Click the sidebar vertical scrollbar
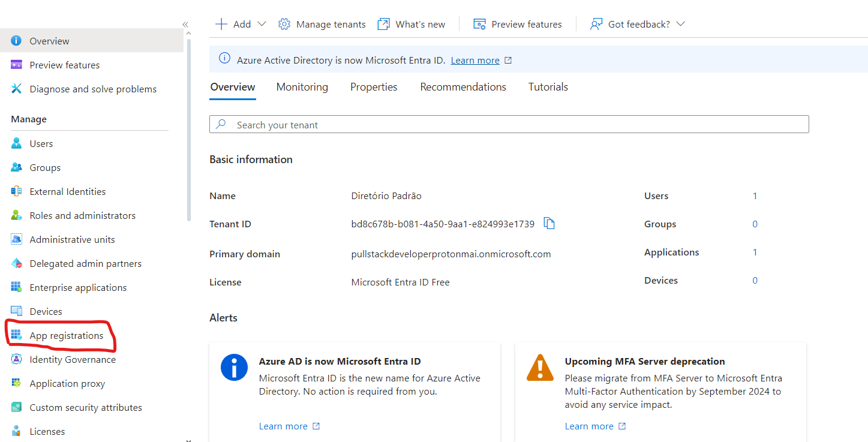The height and width of the screenshot is (442, 868). (189, 129)
